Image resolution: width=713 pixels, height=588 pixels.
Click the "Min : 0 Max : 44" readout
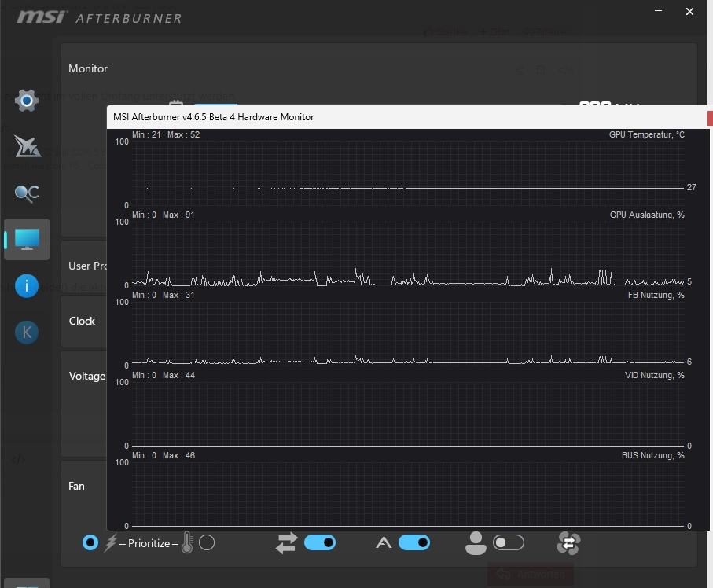(x=164, y=375)
